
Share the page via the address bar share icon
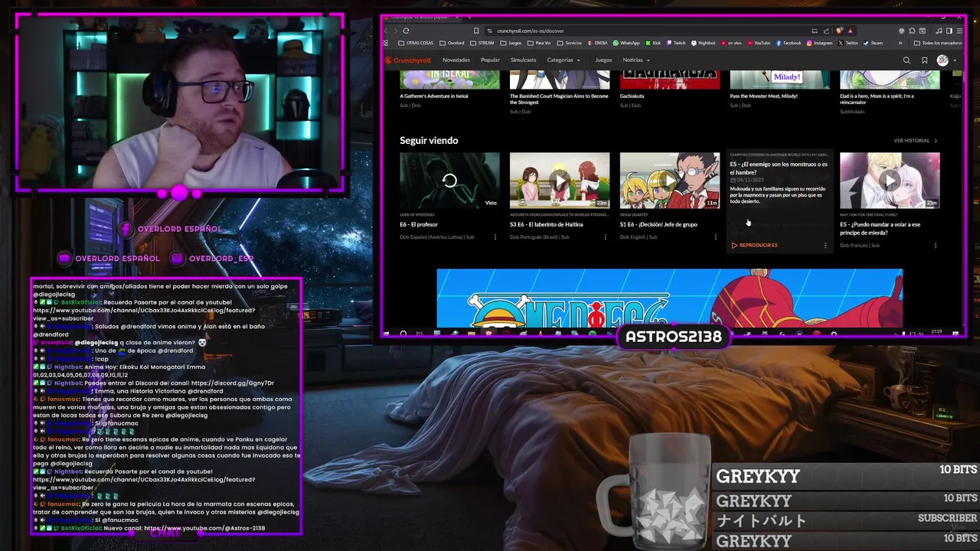pos(826,31)
